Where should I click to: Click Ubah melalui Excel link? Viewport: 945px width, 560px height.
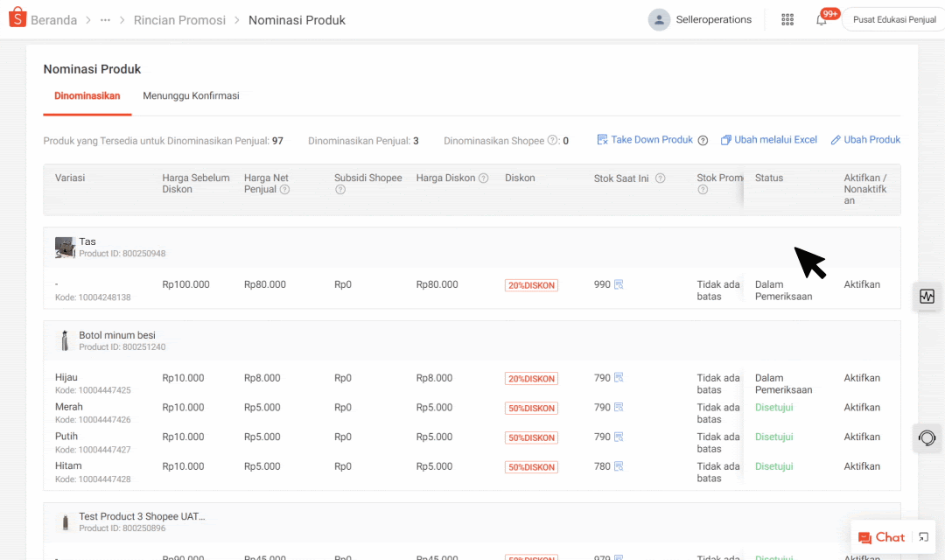pyautogui.click(x=769, y=140)
